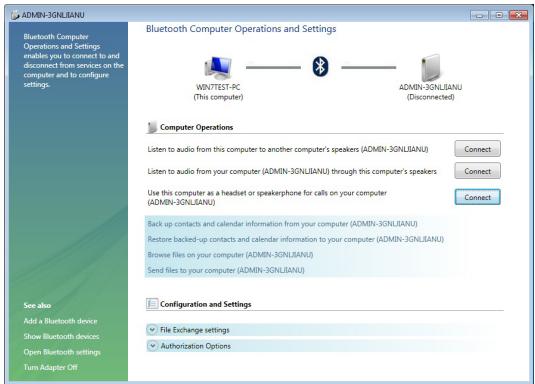535x384 pixels.
Task: Click the title bar window icon
Action: (x=15, y=15)
